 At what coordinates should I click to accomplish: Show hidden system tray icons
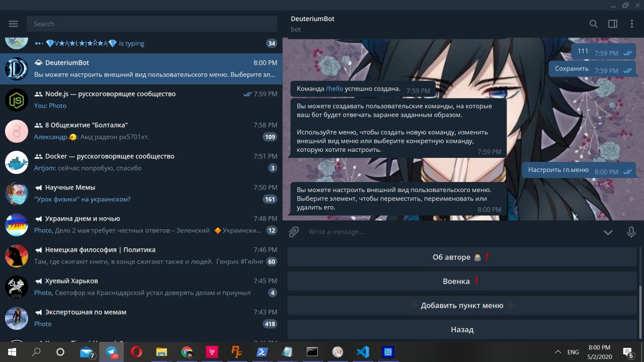point(557,352)
